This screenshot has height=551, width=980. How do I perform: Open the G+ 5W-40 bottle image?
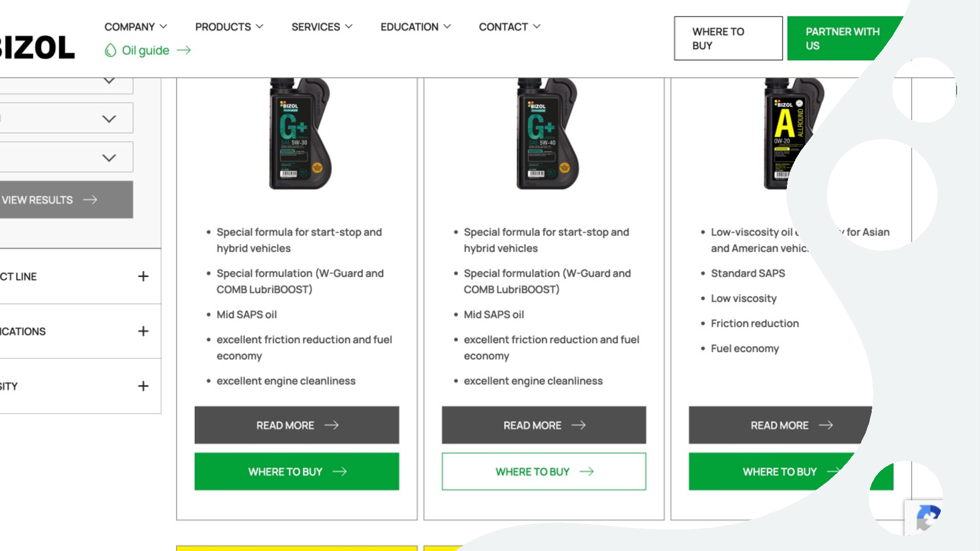coord(547,135)
